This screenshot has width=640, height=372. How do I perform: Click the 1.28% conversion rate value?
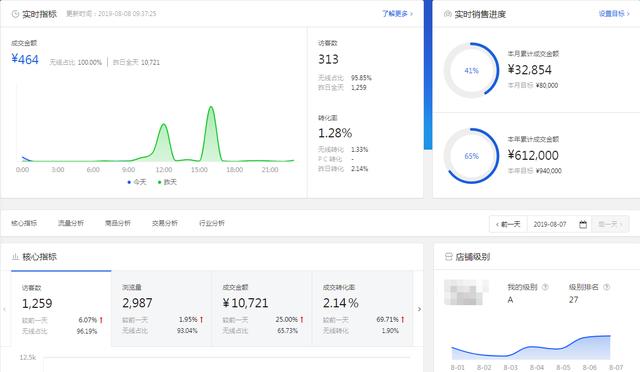click(x=335, y=133)
